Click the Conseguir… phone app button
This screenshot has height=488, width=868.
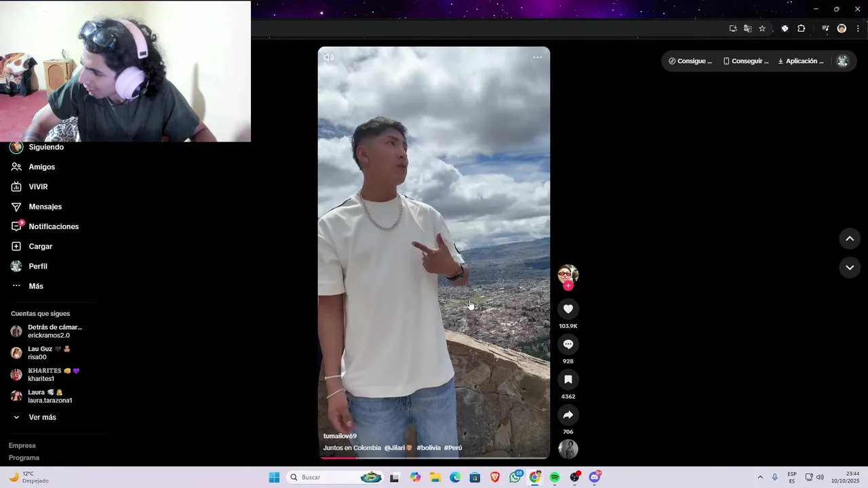click(x=746, y=61)
